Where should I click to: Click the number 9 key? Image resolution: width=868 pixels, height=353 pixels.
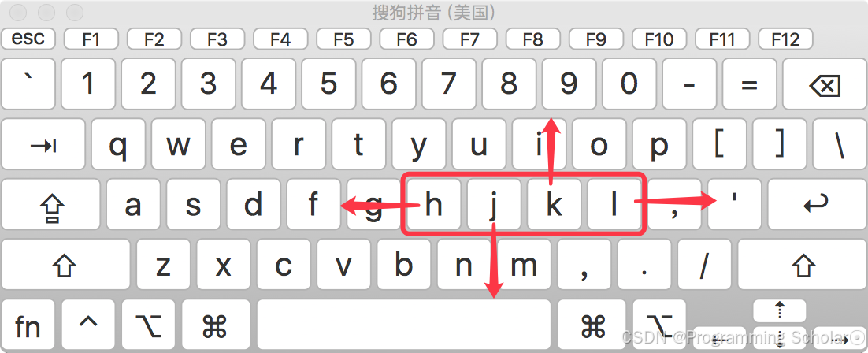click(x=569, y=84)
